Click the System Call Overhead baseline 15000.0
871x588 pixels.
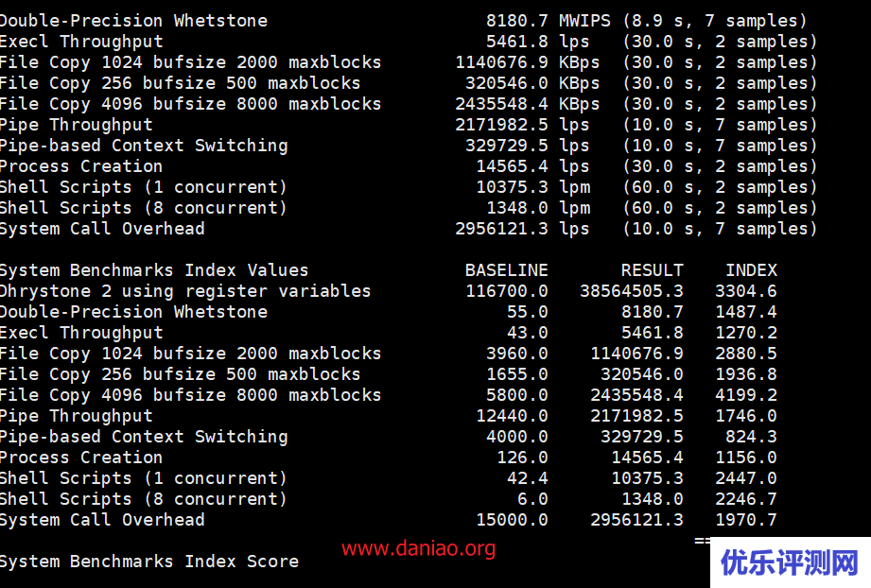(x=511, y=520)
